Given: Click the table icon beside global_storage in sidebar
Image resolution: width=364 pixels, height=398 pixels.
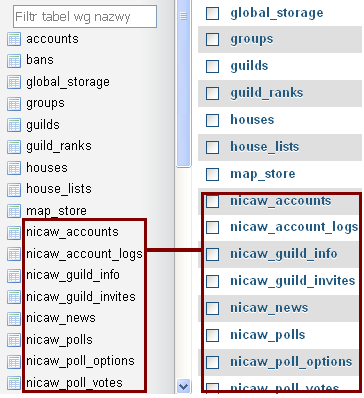Looking at the screenshot, I should click(14, 82).
